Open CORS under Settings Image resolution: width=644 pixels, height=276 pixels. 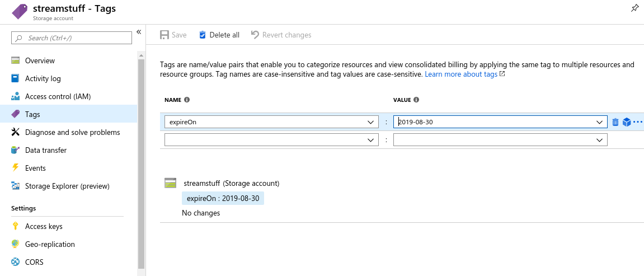[69, 262]
